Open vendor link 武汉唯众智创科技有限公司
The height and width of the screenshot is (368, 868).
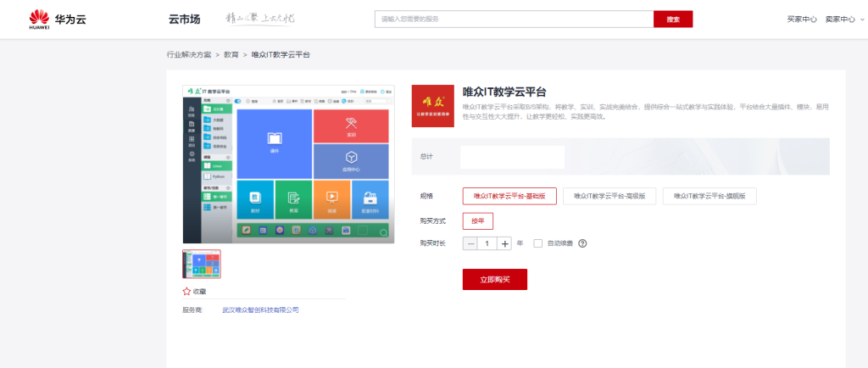click(260, 310)
